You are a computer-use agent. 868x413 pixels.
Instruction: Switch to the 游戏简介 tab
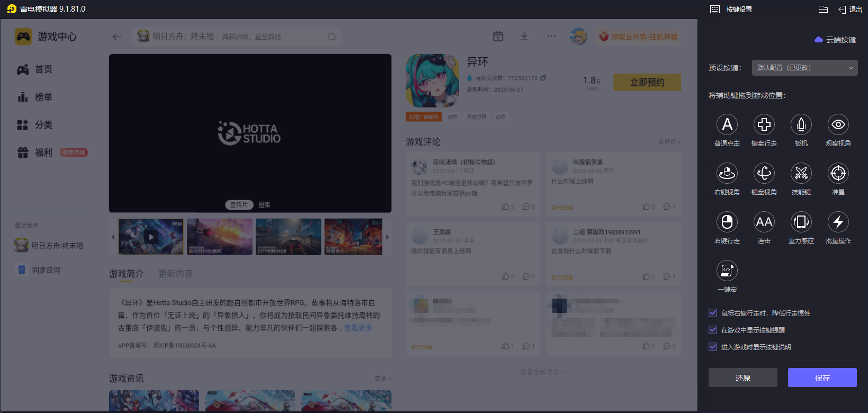point(127,274)
